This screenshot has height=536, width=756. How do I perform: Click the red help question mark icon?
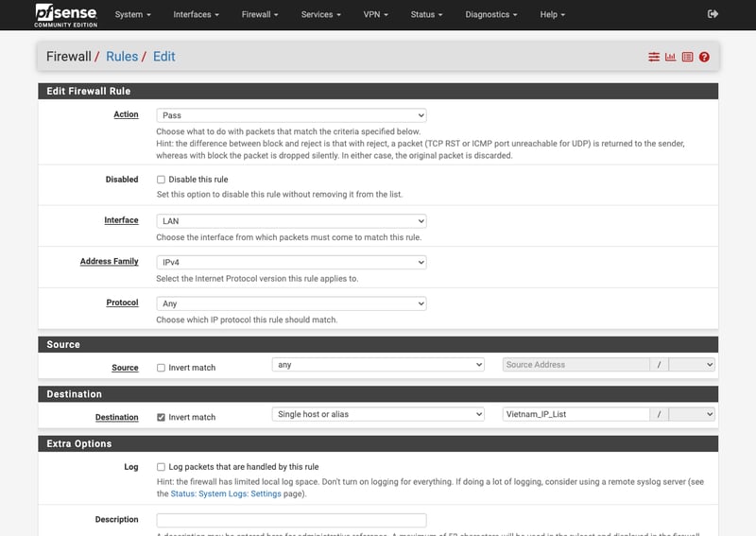coord(704,57)
